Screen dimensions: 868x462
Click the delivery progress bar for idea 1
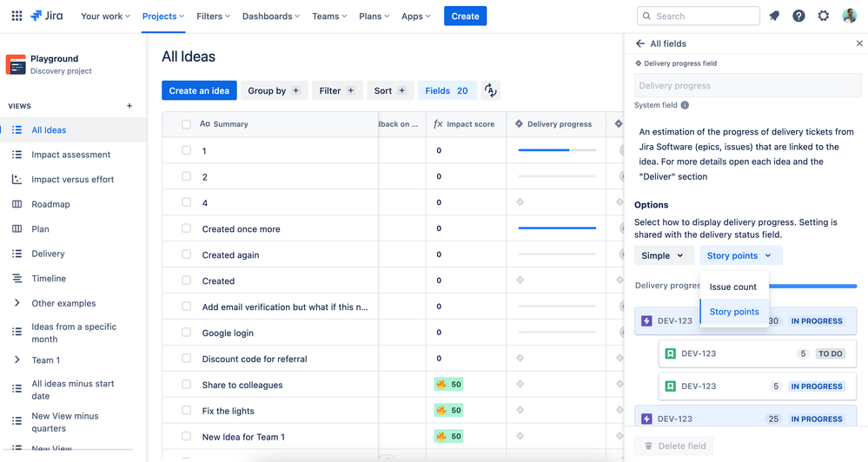[x=557, y=150]
